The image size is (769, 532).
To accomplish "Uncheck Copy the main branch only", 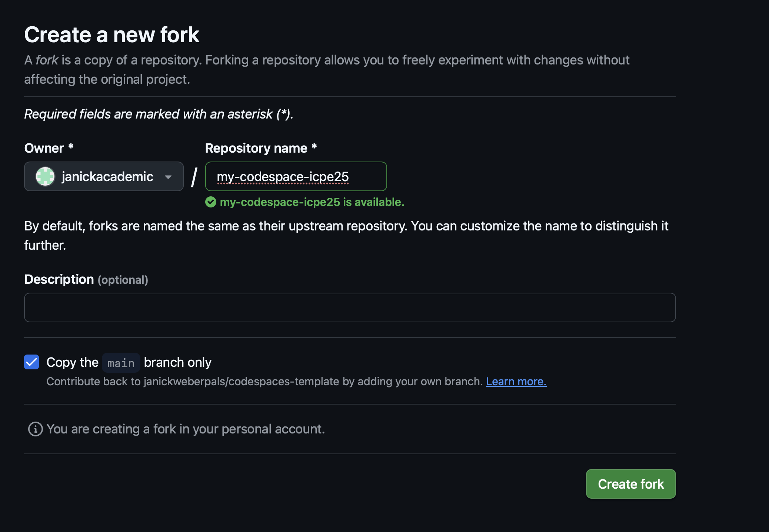I will coord(31,362).
